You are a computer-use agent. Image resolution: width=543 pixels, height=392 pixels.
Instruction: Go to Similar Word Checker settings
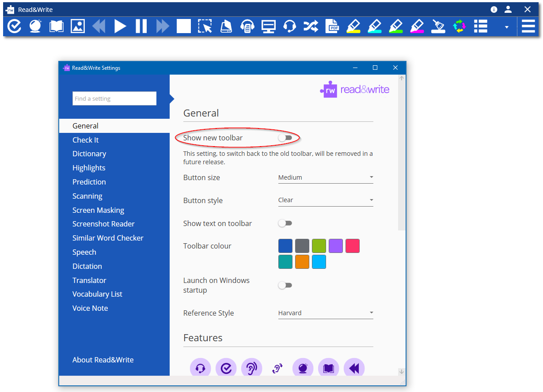pos(108,238)
